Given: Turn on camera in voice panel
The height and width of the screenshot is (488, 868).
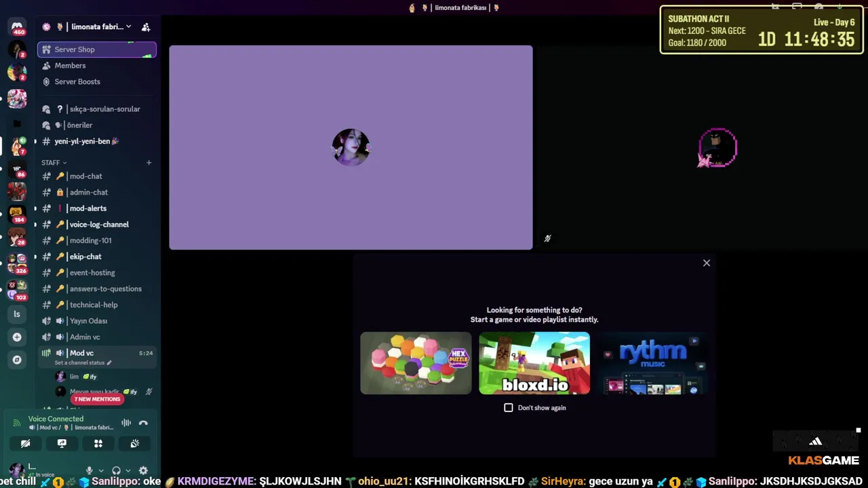Looking at the screenshot, I should [25, 443].
